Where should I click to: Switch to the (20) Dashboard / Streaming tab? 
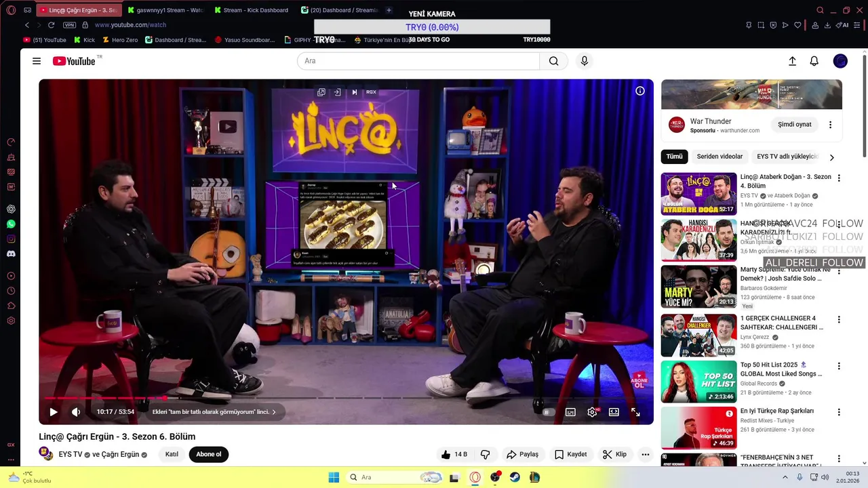point(338,10)
